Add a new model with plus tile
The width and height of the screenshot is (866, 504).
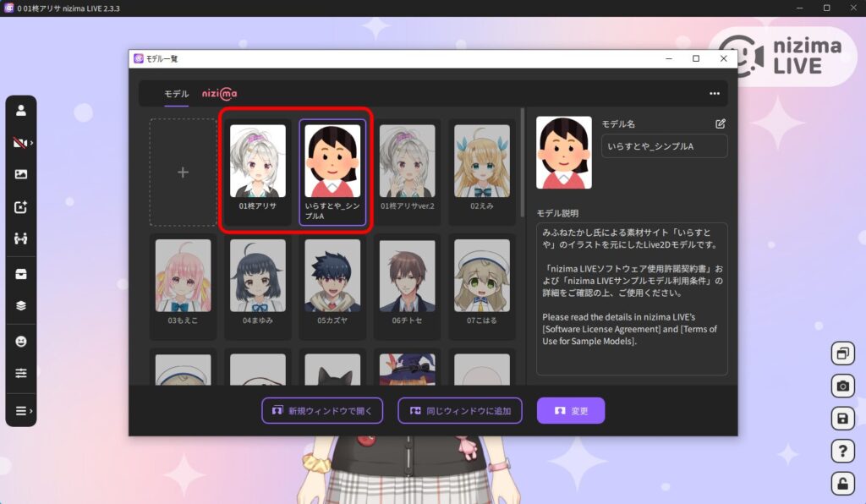point(183,173)
